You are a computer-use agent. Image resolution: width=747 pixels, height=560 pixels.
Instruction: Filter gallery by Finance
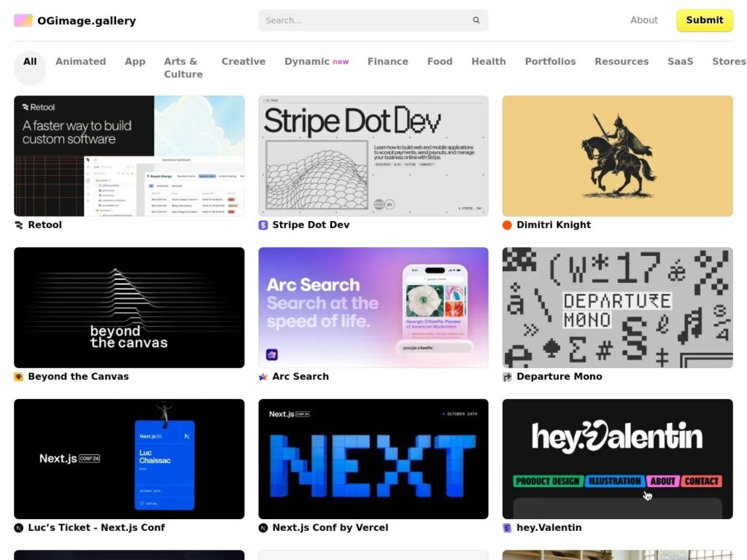tap(388, 61)
